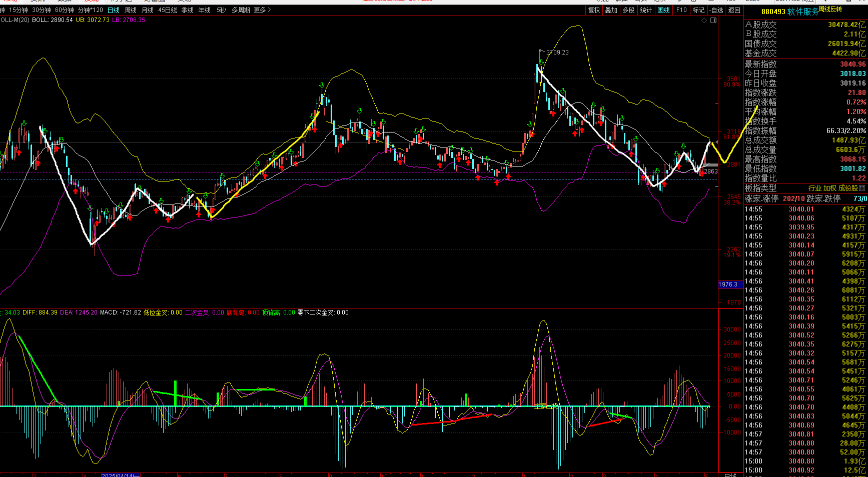Click the 涨家.涨停 value 202/10
Screen dimensions: 868x477
click(x=794, y=198)
